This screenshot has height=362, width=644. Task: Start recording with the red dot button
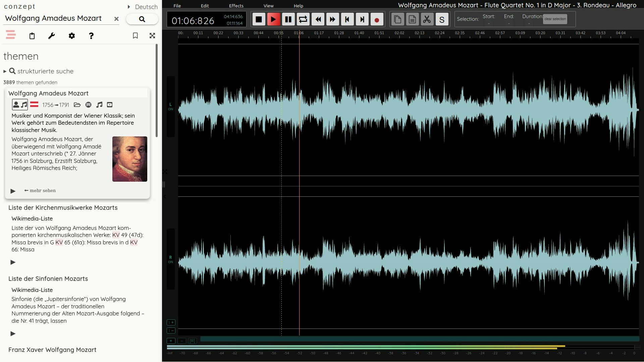pos(377,19)
